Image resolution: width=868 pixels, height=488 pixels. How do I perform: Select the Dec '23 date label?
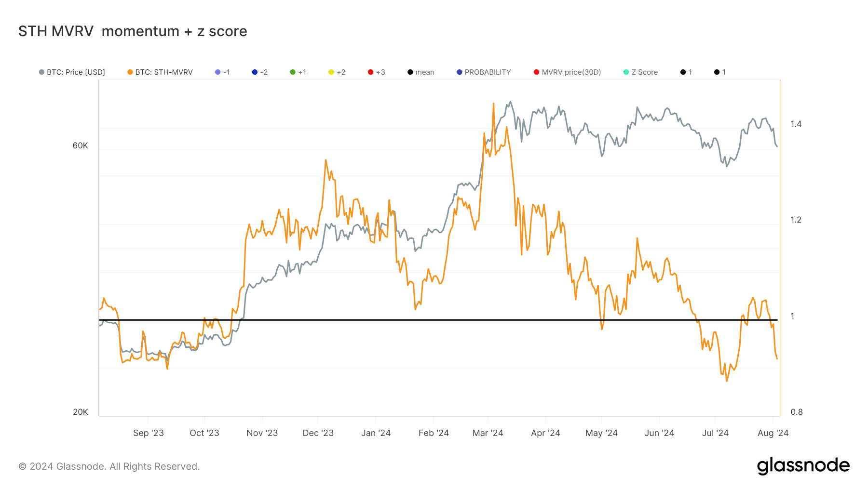[318, 433]
